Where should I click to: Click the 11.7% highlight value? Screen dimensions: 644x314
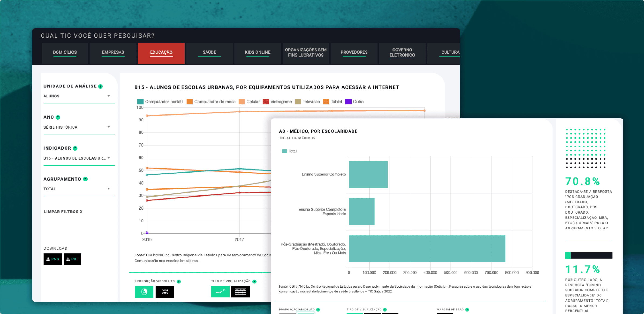click(583, 269)
